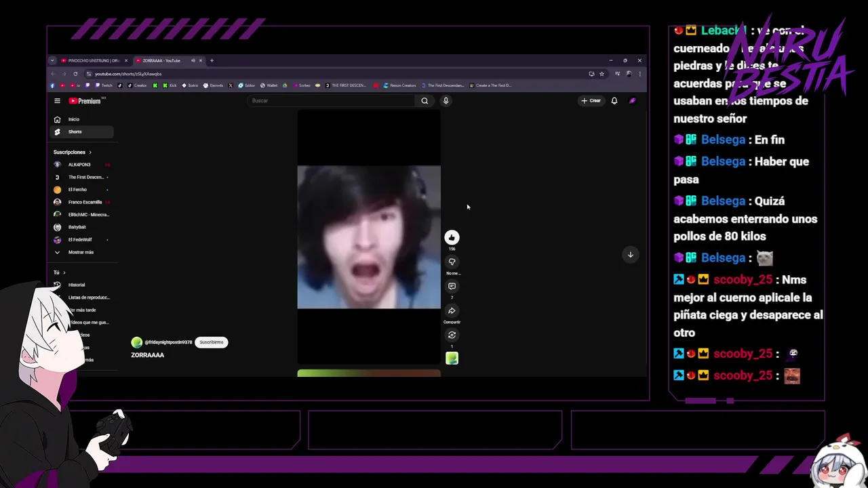Go back in browser history
868x488 pixels.
tap(53, 74)
